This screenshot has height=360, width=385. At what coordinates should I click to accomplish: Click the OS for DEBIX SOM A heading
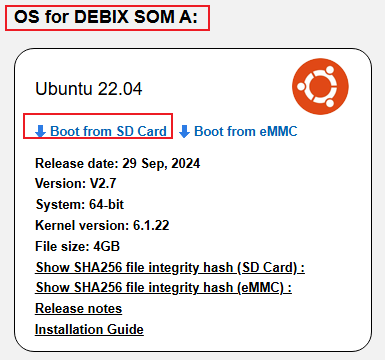click(106, 17)
